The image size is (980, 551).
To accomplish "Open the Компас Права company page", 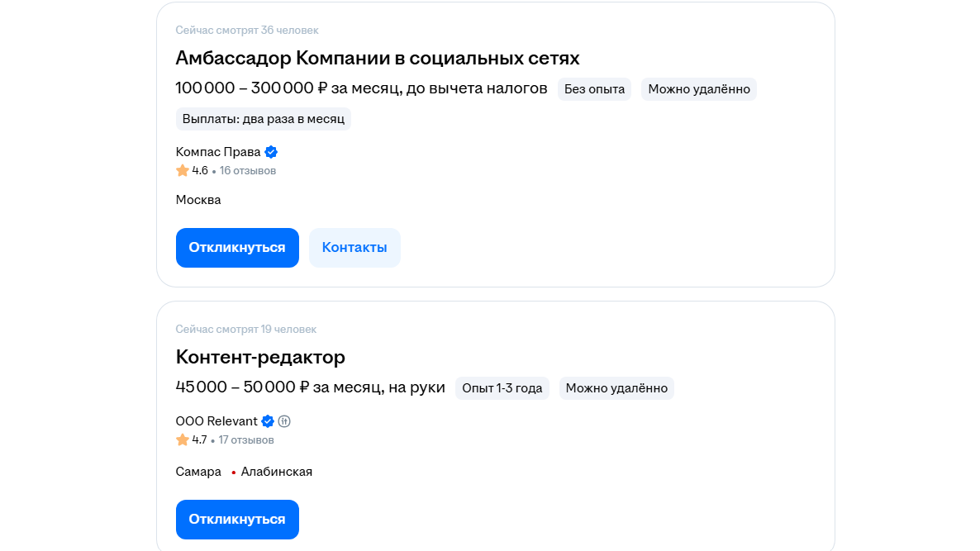I will point(218,152).
